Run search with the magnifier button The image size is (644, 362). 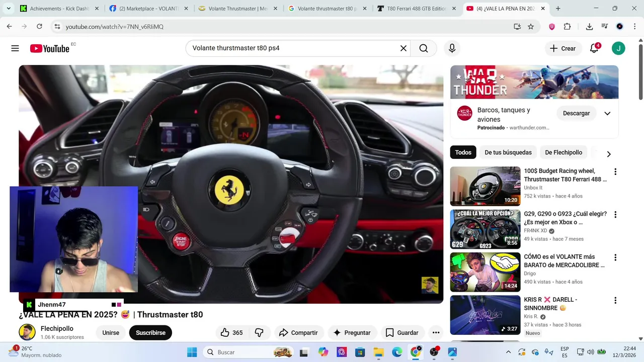pyautogui.click(x=424, y=48)
